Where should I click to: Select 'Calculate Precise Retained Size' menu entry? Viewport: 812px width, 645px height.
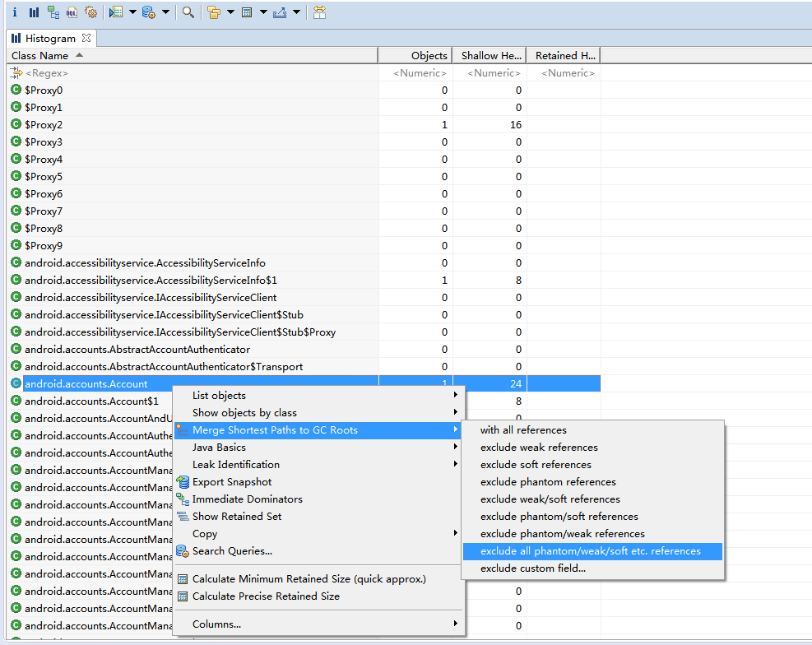pyautogui.click(x=266, y=596)
